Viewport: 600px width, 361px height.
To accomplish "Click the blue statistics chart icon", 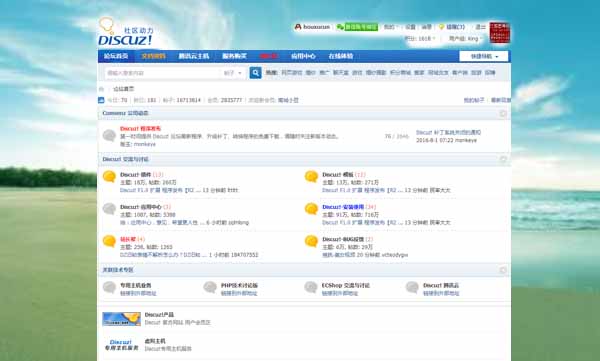I will click(101, 100).
